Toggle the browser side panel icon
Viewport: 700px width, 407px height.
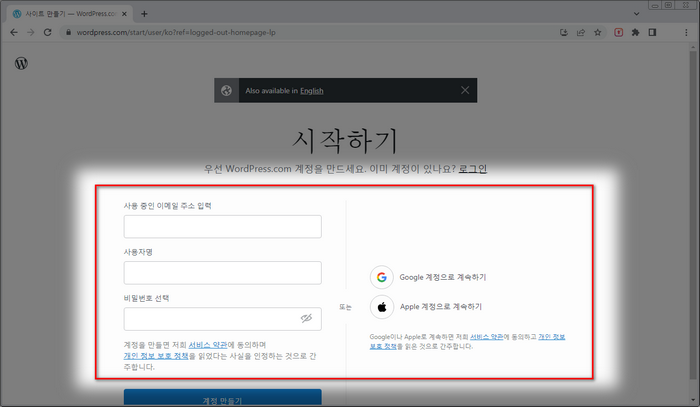click(652, 32)
